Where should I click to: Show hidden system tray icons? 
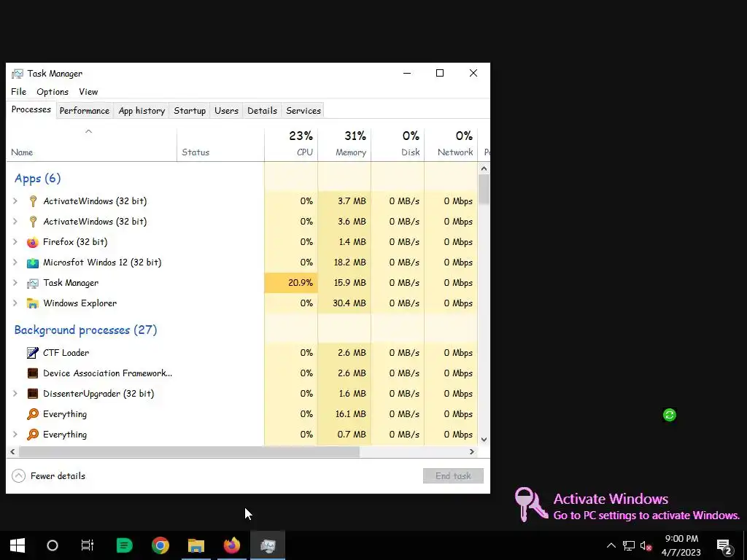coord(611,545)
